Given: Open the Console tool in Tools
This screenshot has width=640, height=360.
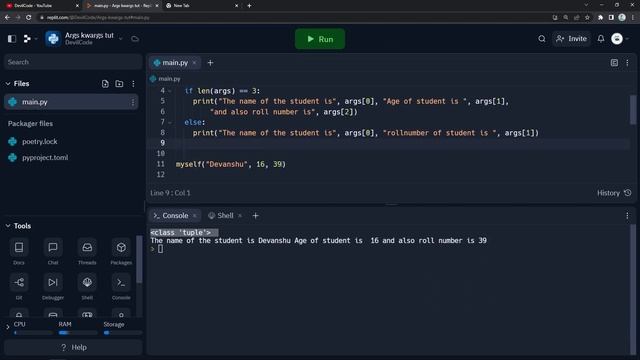Looking at the screenshot, I should coord(121,287).
